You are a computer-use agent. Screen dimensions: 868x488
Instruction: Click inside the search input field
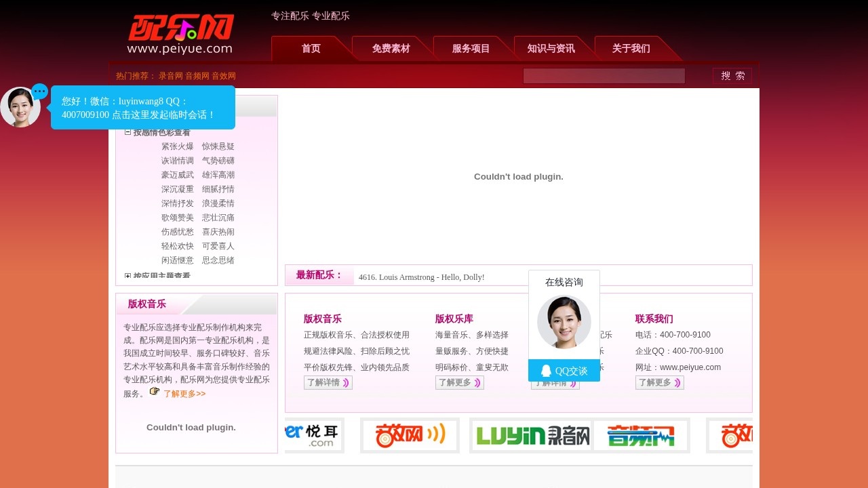[604, 75]
